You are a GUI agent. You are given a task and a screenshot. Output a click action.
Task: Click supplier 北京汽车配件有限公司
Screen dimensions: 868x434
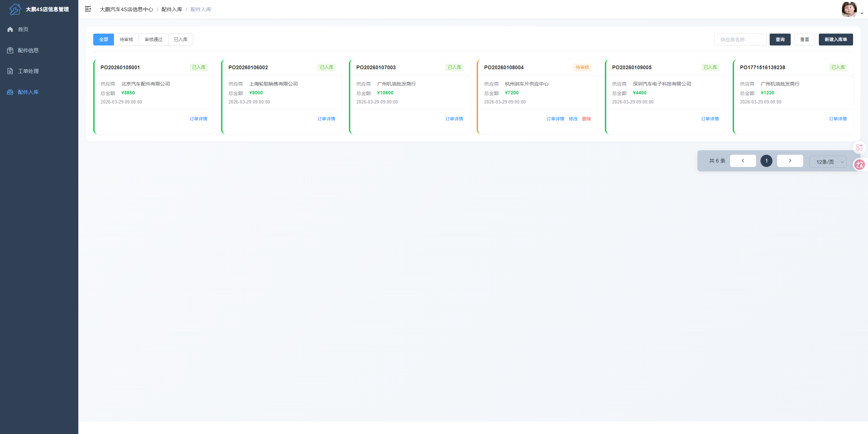[x=146, y=84]
